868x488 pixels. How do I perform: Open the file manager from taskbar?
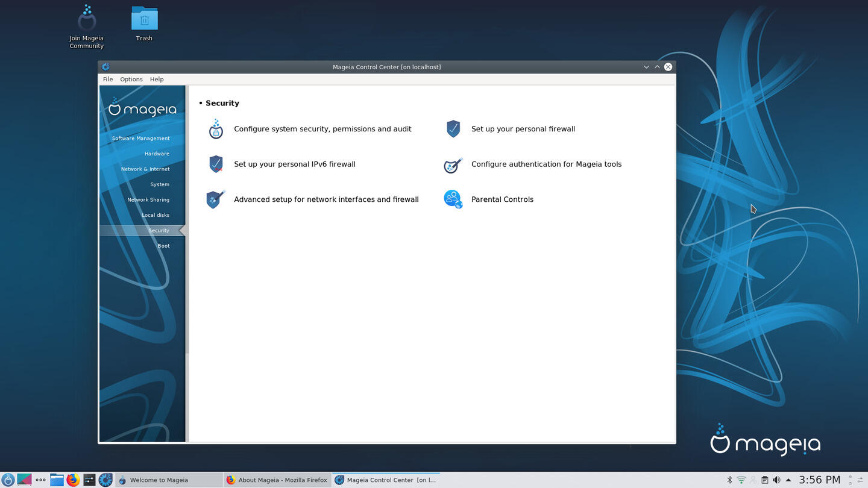(x=57, y=480)
